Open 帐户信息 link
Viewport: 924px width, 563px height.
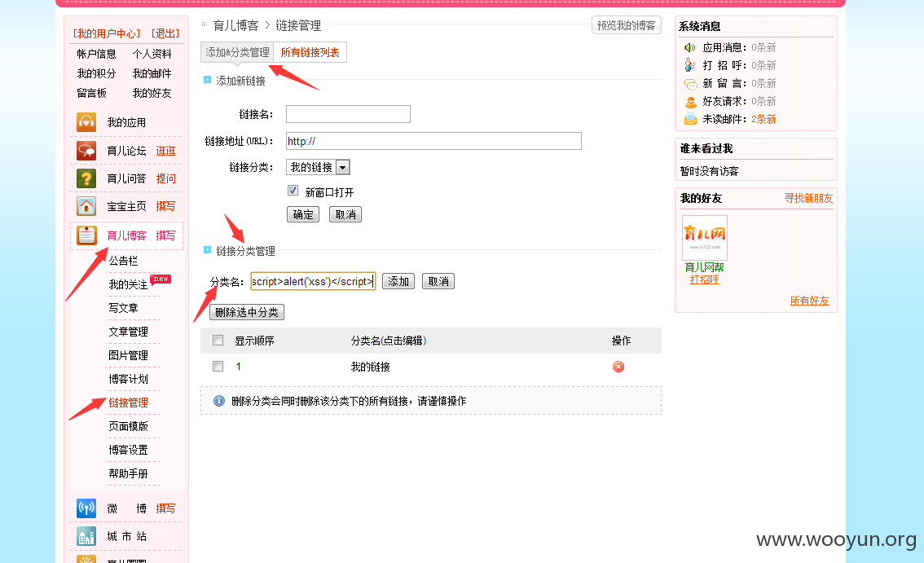(x=97, y=54)
